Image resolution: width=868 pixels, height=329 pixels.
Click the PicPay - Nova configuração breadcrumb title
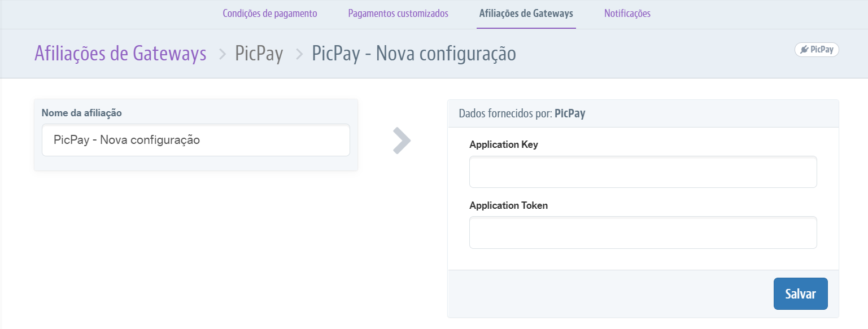(414, 54)
